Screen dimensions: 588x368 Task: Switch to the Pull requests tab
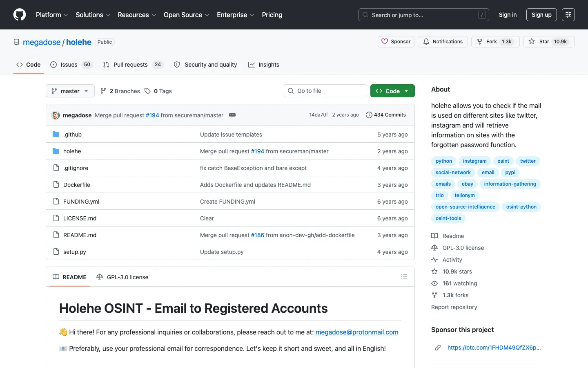tap(133, 65)
